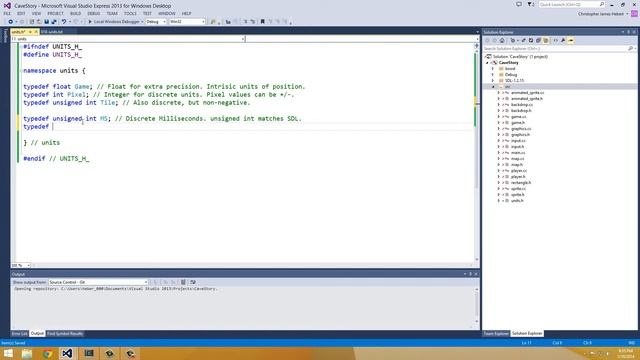Click Properties wrench icon in Solution Explorer
Viewport: 640px width, 360px height.
563,40
